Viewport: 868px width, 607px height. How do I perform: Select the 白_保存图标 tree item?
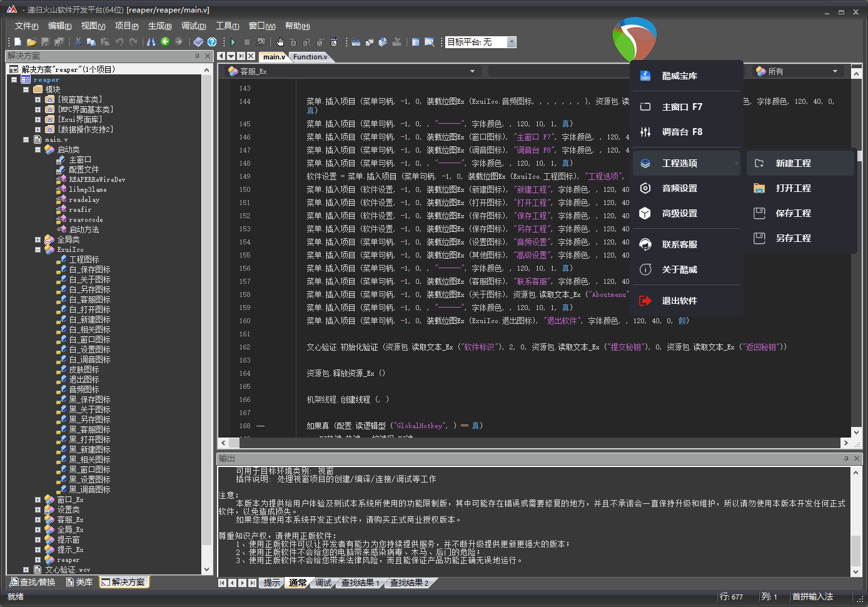[x=89, y=269]
